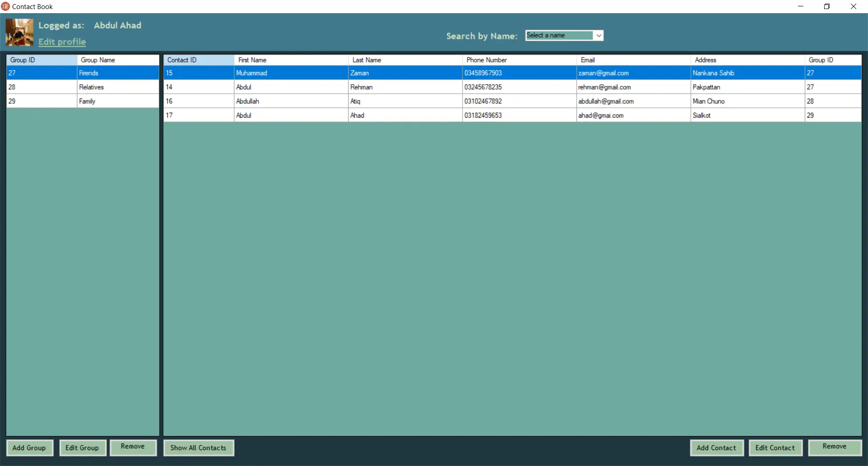The height and width of the screenshot is (466, 868).
Task: Click group ID cell '29' in groups list
Action: click(x=42, y=101)
